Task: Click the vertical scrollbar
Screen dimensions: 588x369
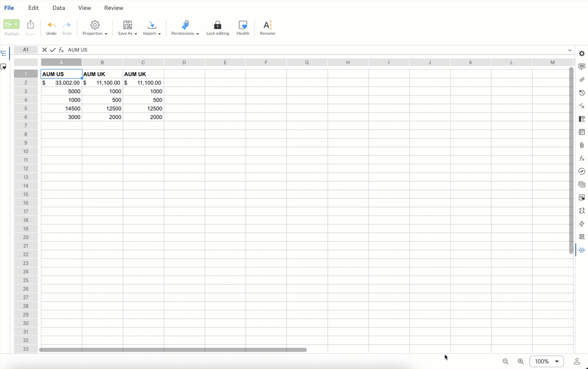Action: coord(571,160)
